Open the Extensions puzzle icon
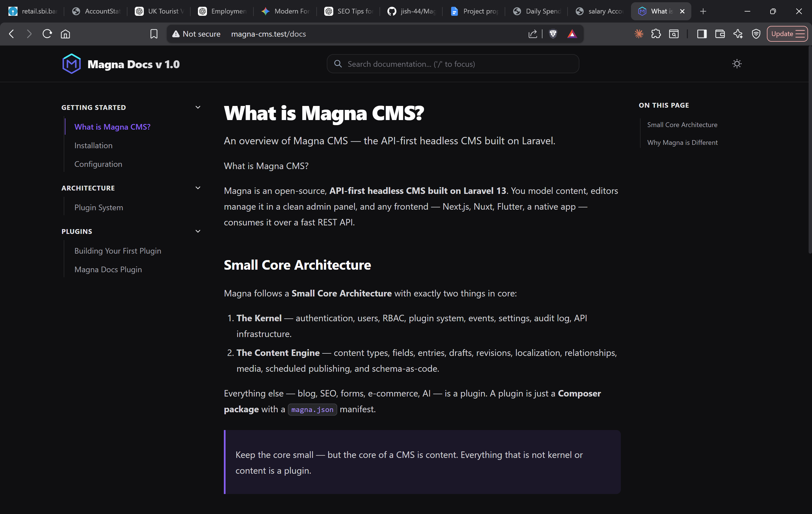 656,34
